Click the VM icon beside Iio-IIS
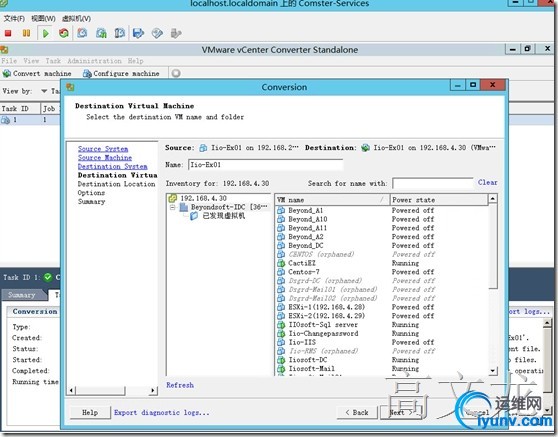 (281, 342)
